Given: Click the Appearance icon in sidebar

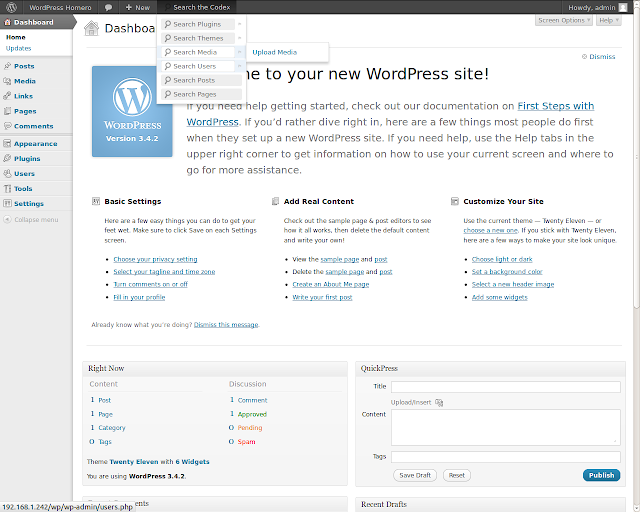Looking at the screenshot, I should click(7, 143).
